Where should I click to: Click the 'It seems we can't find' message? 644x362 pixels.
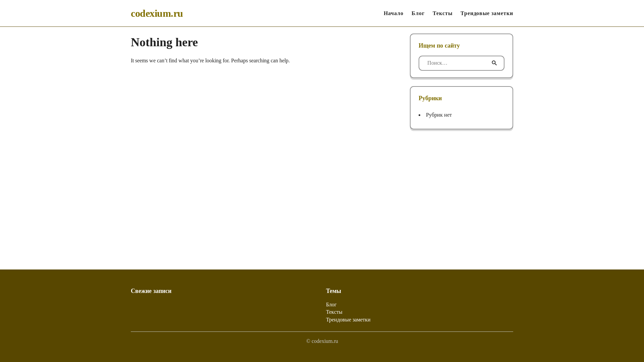coord(210,61)
